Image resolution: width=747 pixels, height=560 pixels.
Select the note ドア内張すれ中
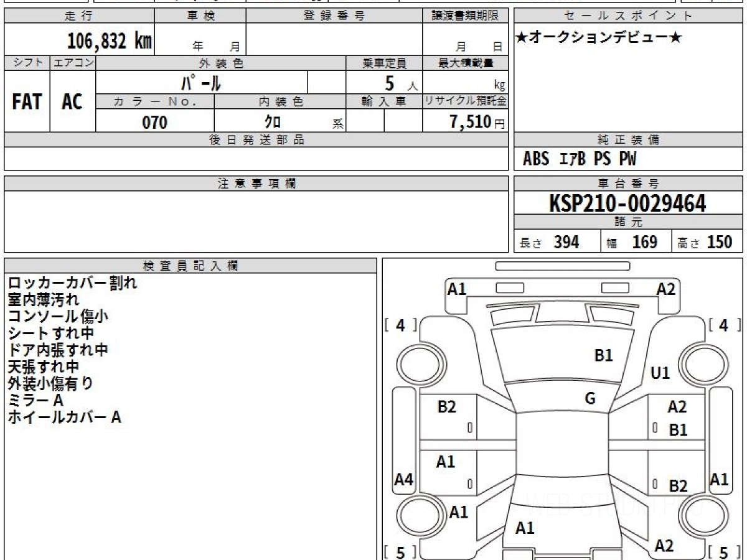pyautogui.click(x=58, y=350)
